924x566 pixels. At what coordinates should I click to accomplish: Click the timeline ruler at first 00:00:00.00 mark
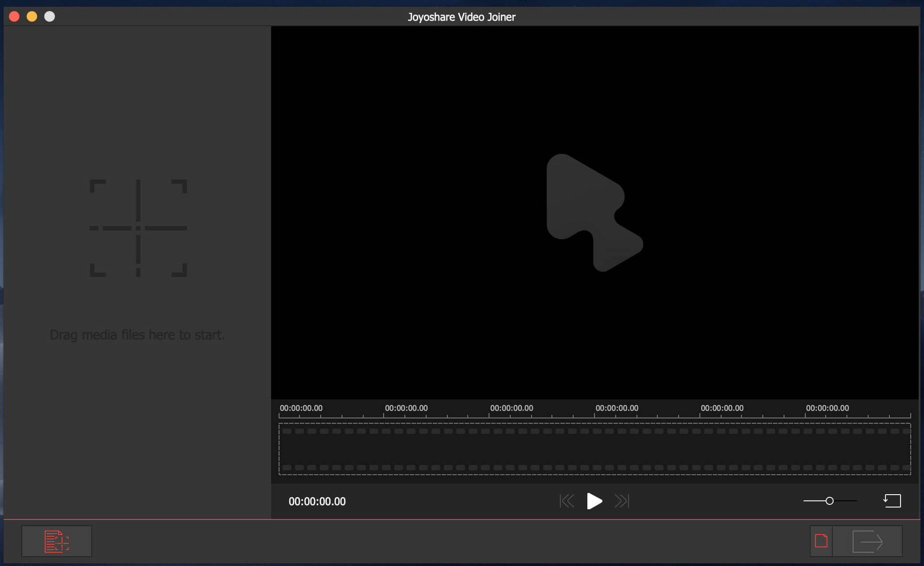pos(301,408)
